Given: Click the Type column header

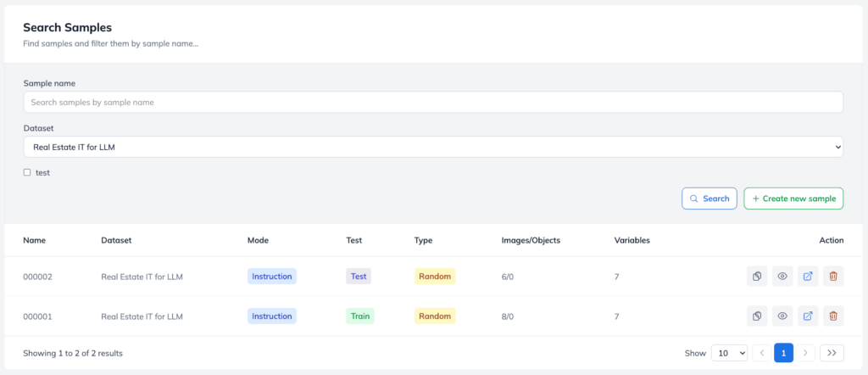Looking at the screenshot, I should tap(423, 240).
